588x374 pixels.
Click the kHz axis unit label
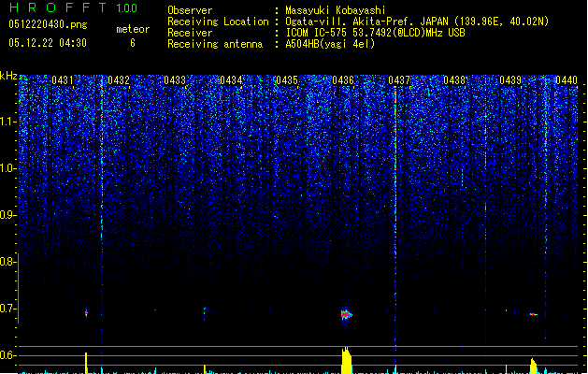[x=8, y=76]
